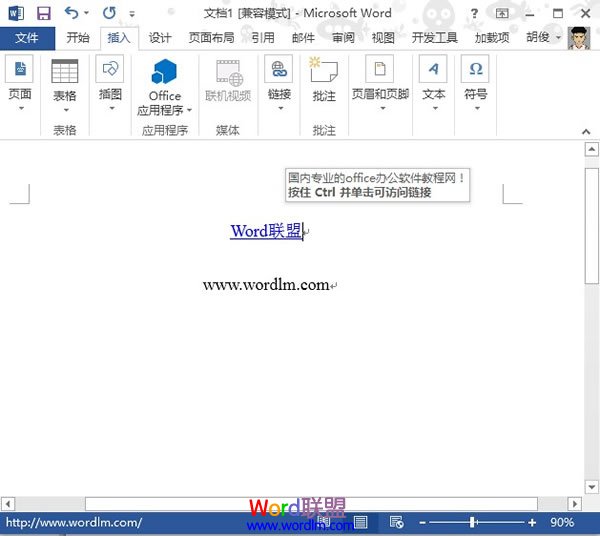Switch to the 页面布局 tab
This screenshot has height=536, width=600.
[x=211, y=38]
